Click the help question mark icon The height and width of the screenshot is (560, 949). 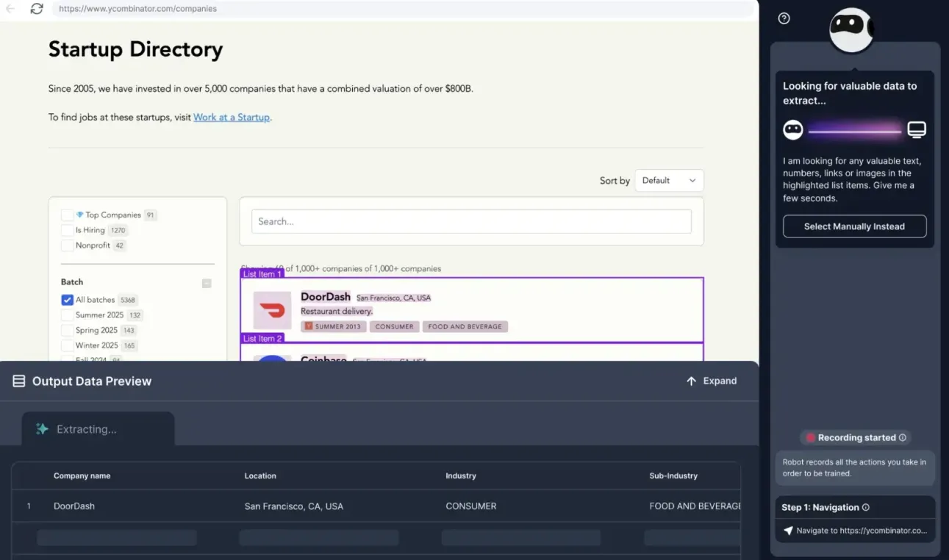click(x=784, y=18)
